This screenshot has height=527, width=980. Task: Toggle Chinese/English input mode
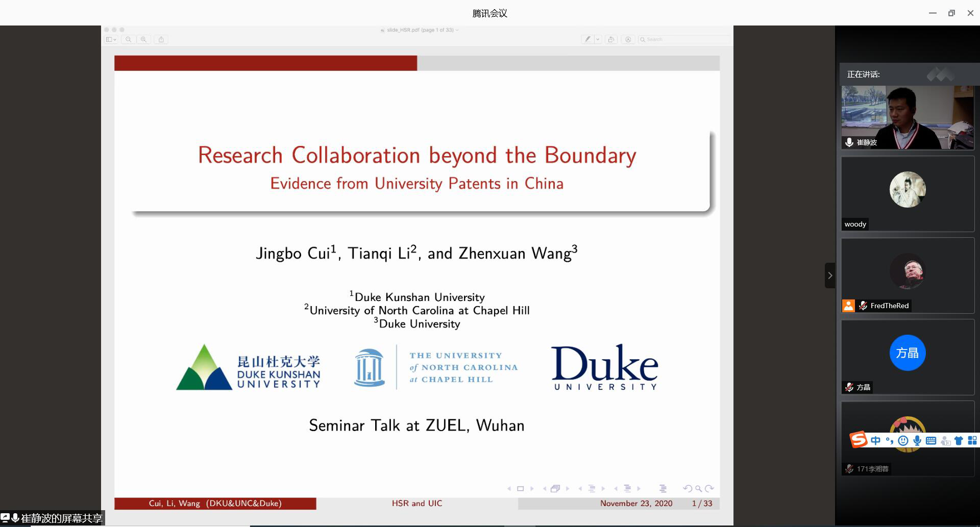tap(876, 441)
